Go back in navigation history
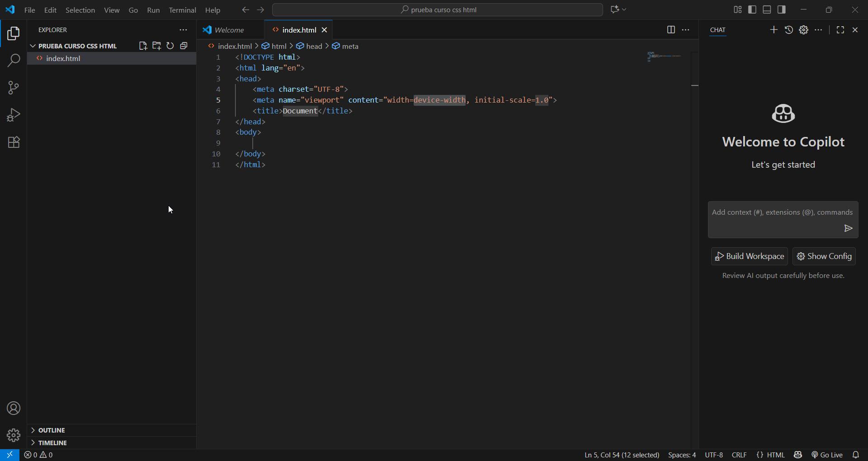The width and height of the screenshot is (868, 461). click(245, 9)
